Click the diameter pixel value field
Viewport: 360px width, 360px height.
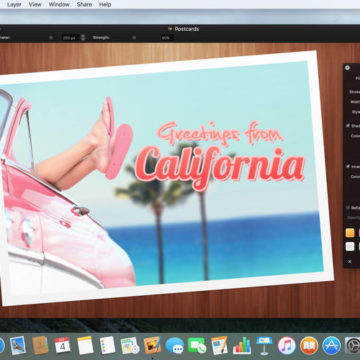69,38
